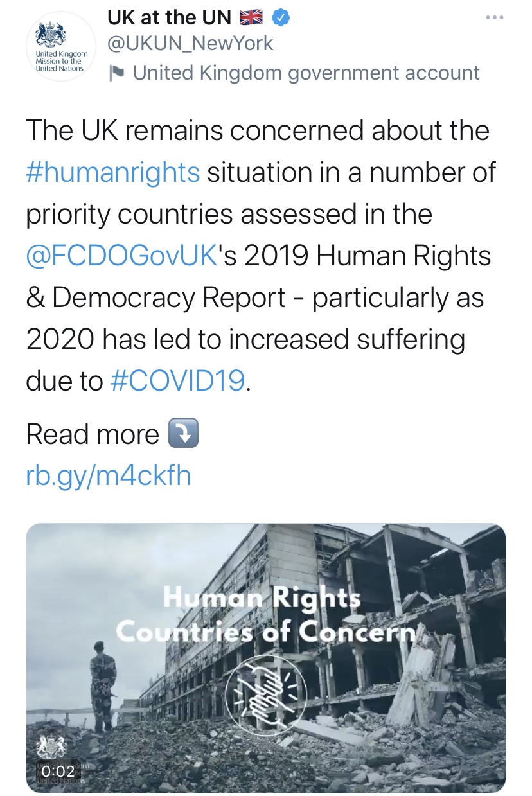The width and height of the screenshot is (532, 796).
Task: Open the three-dot more options menu
Action: tap(493, 18)
